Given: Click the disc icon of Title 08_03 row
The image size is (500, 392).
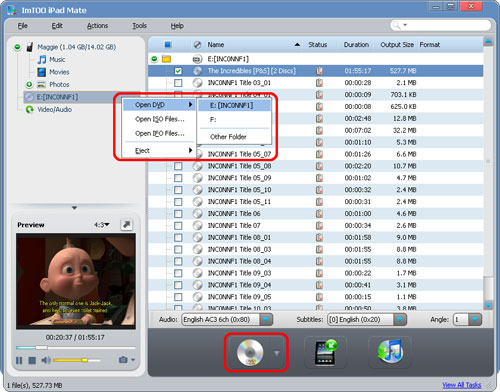Looking at the screenshot, I should click(x=198, y=249).
